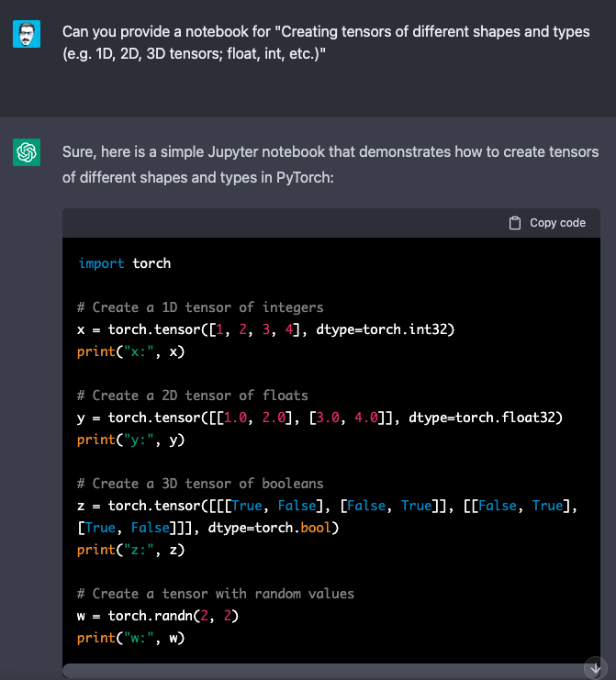Click the ChatGPT logo avatar
Viewport: 616px width, 680px height.
[x=27, y=152]
